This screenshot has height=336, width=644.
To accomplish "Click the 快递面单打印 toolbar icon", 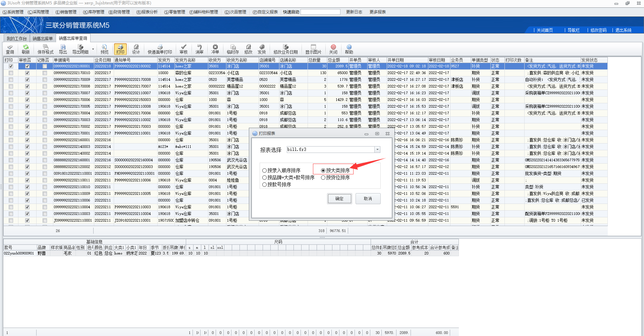I will [x=160, y=49].
